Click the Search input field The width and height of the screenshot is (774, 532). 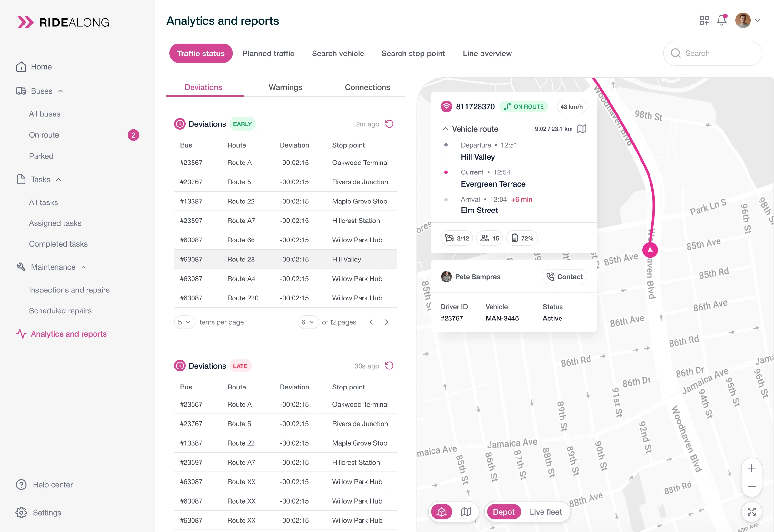click(717, 53)
